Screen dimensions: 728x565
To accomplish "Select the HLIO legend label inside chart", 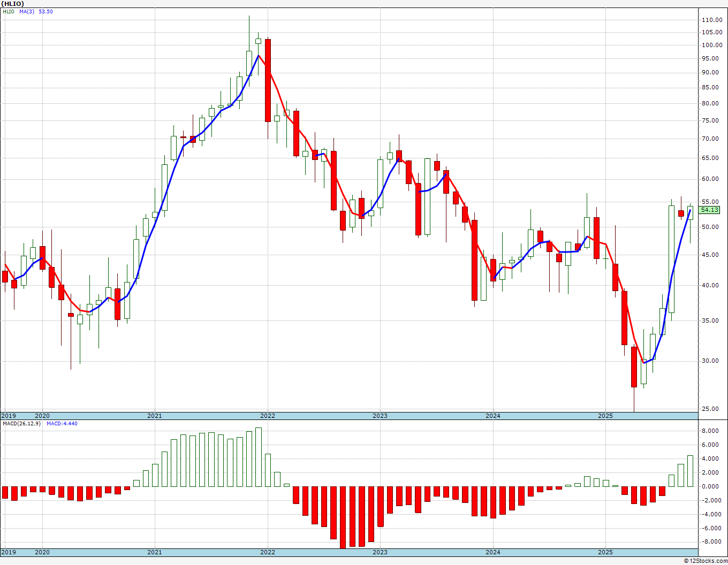I will 8,11.
